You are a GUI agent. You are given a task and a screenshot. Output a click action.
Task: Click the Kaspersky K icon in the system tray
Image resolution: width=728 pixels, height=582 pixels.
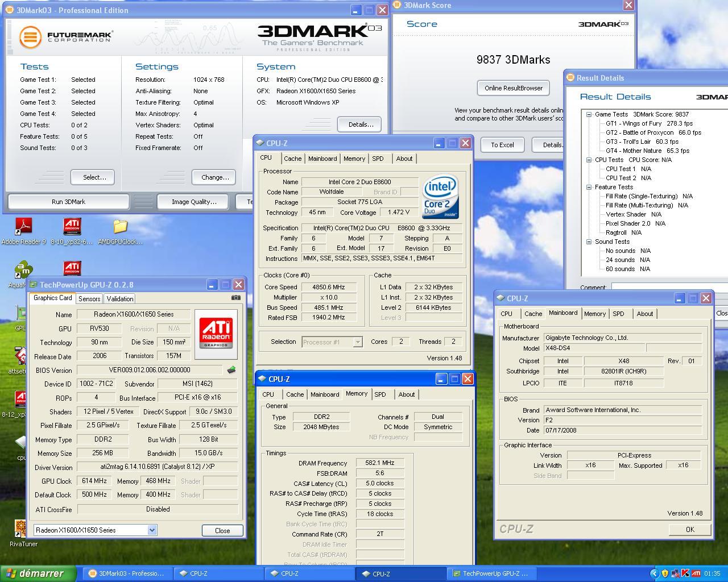[686, 573]
